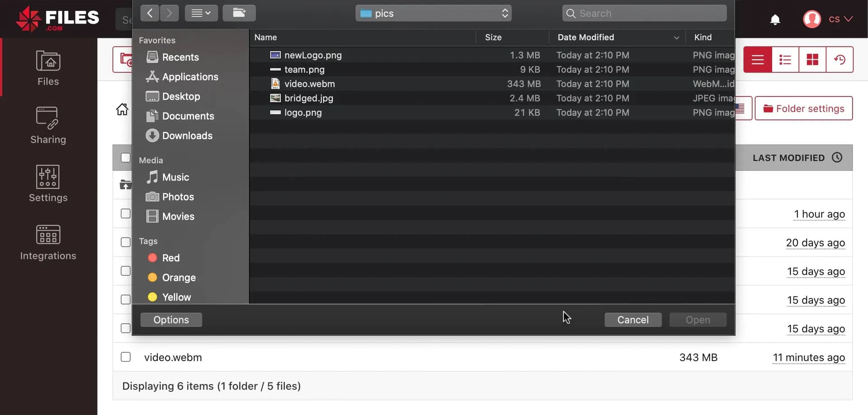868x415 pixels.
Task: Open the history clock icon view
Action: 839,60
